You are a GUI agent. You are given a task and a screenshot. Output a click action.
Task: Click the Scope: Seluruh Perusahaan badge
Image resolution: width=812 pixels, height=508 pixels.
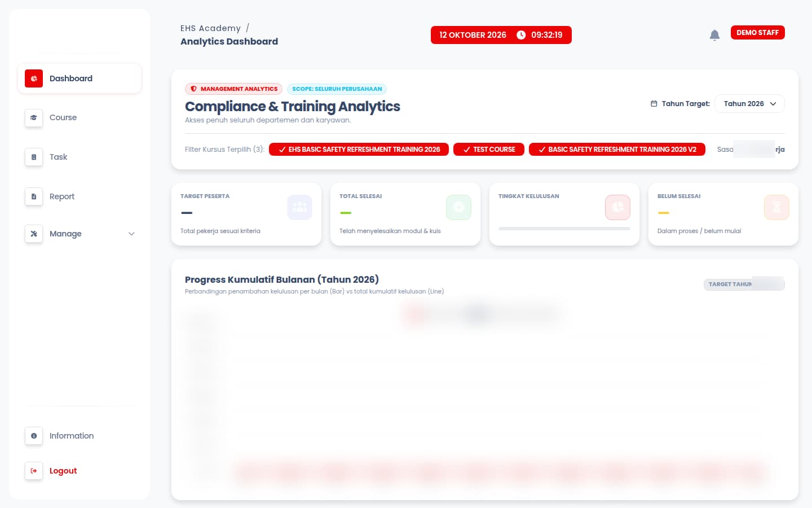(x=337, y=89)
